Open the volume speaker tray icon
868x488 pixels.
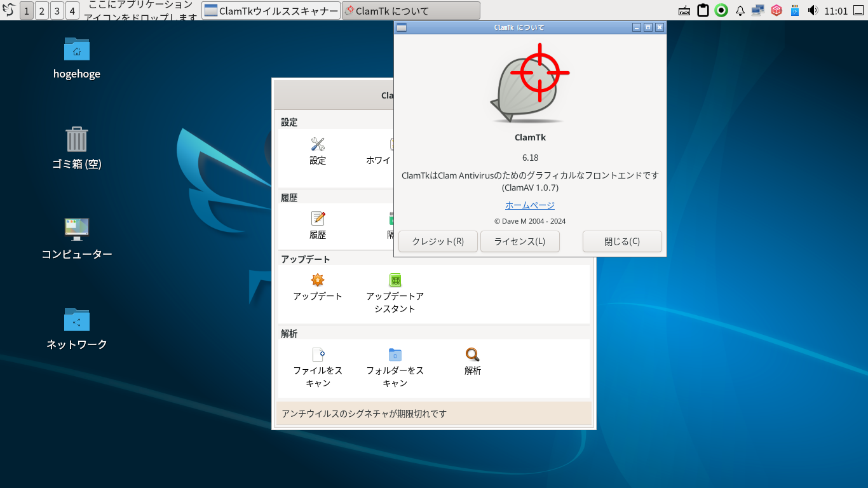click(x=813, y=10)
